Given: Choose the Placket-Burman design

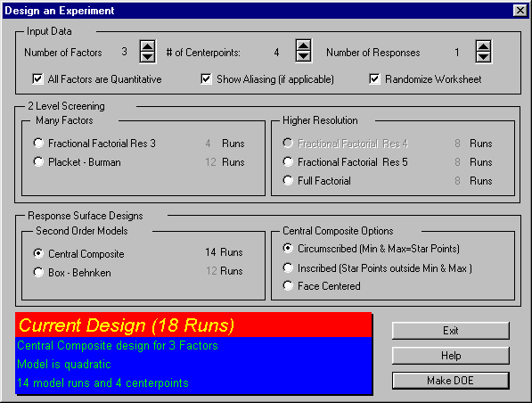Looking at the screenshot, I should [x=38, y=161].
